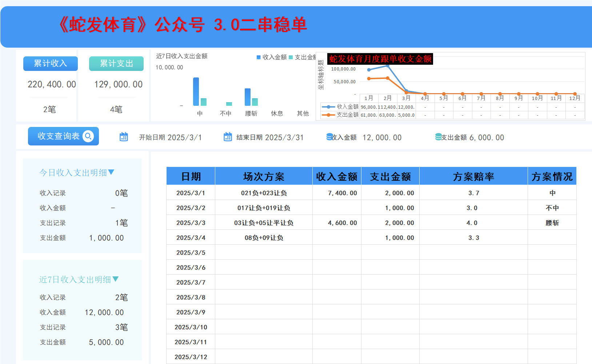Click the blue 收入金额 legend square in bar chart

(x=259, y=57)
